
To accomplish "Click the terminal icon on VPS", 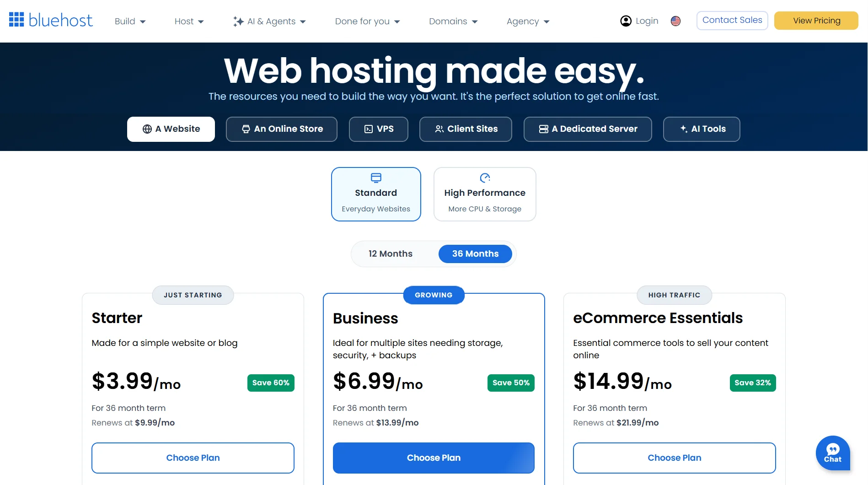I will coord(369,129).
